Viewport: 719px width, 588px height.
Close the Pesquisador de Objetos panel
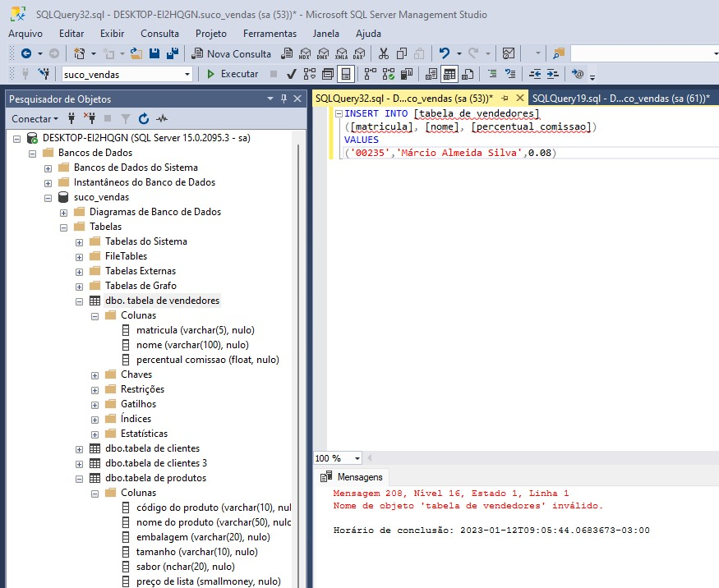(x=297, y=99)
